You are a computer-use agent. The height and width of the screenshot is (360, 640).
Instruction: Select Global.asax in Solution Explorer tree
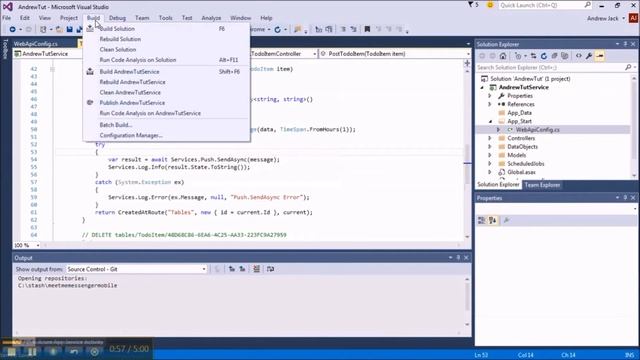tap(521, 172)
